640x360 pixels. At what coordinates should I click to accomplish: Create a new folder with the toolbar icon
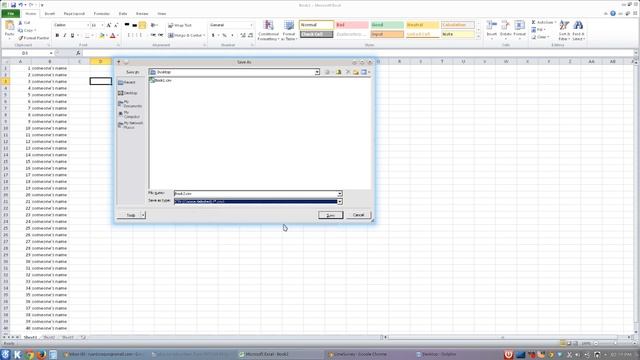[x=356, y=72]
